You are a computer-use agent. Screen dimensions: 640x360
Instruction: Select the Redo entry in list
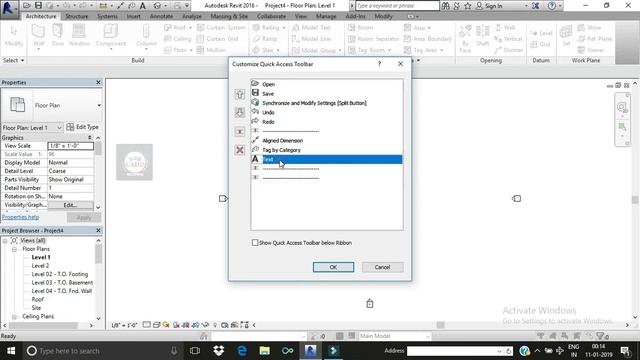[327, 122]
